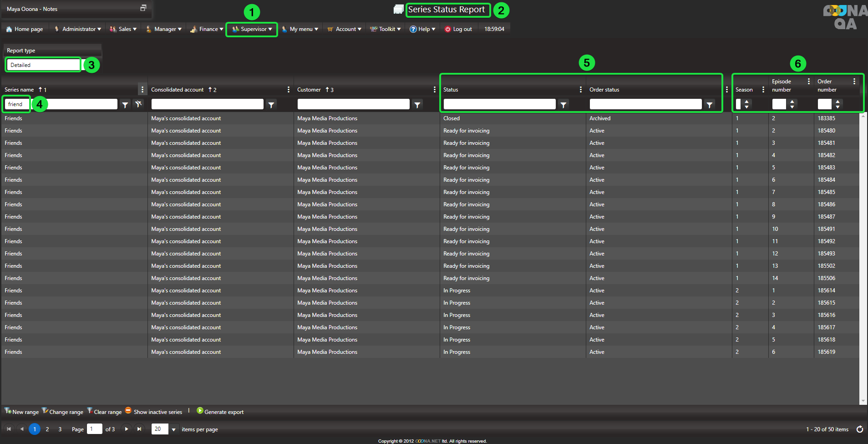
Task: Open the Status column three-dot menu
Action: tap(580, 90)
